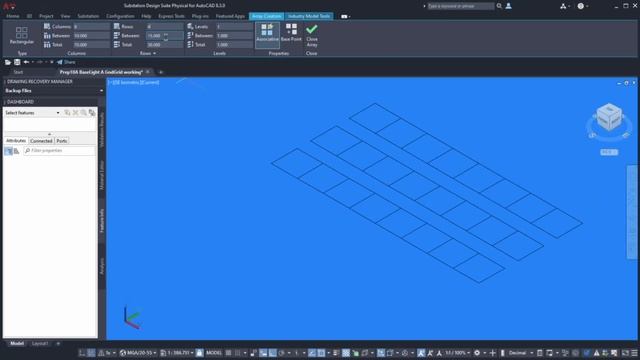Image resolution: width=640 pixels, height=360 pixels.
Task: Open the Express Tools ribbon tab
Action: (171, 16)
